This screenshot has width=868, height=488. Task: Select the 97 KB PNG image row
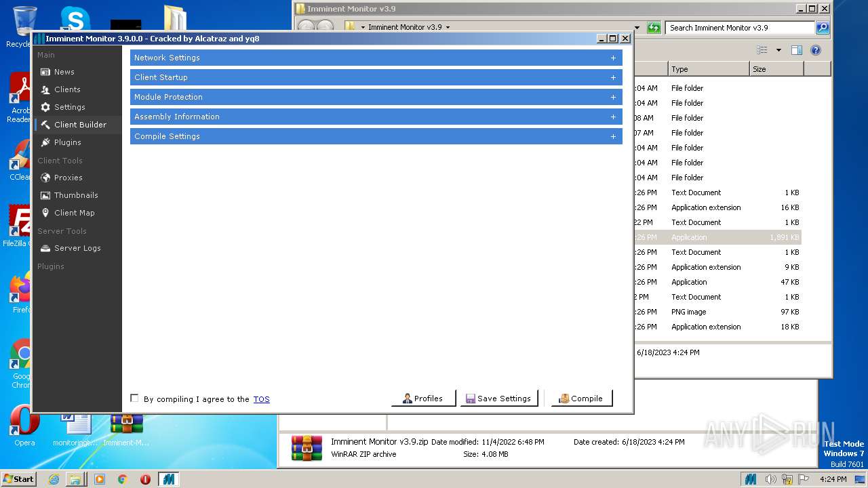click(x=717, y=312)
